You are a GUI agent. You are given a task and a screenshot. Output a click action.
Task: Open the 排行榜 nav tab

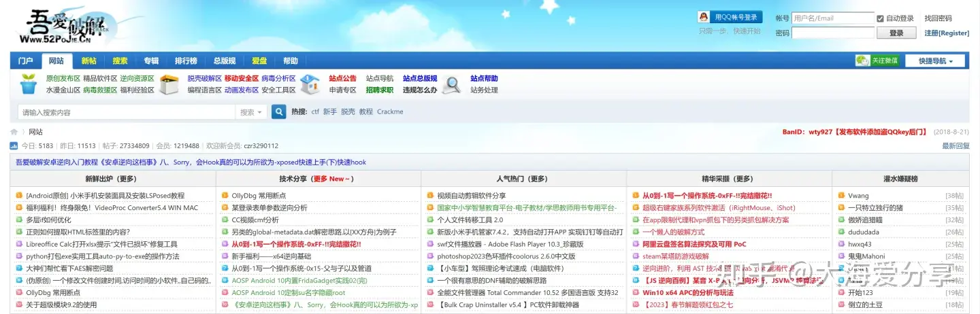click(186, 61)
